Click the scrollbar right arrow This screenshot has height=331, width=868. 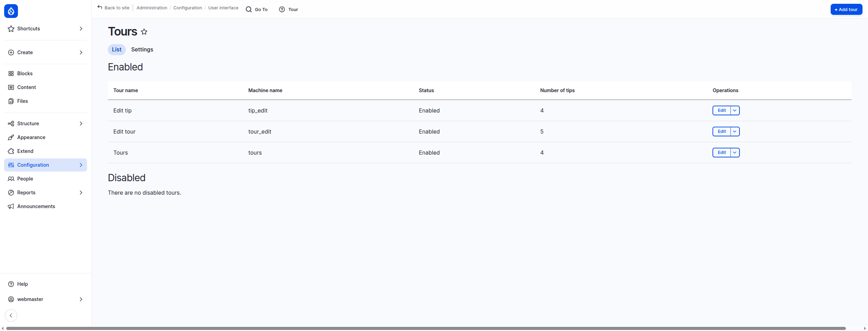pos(865,328)
